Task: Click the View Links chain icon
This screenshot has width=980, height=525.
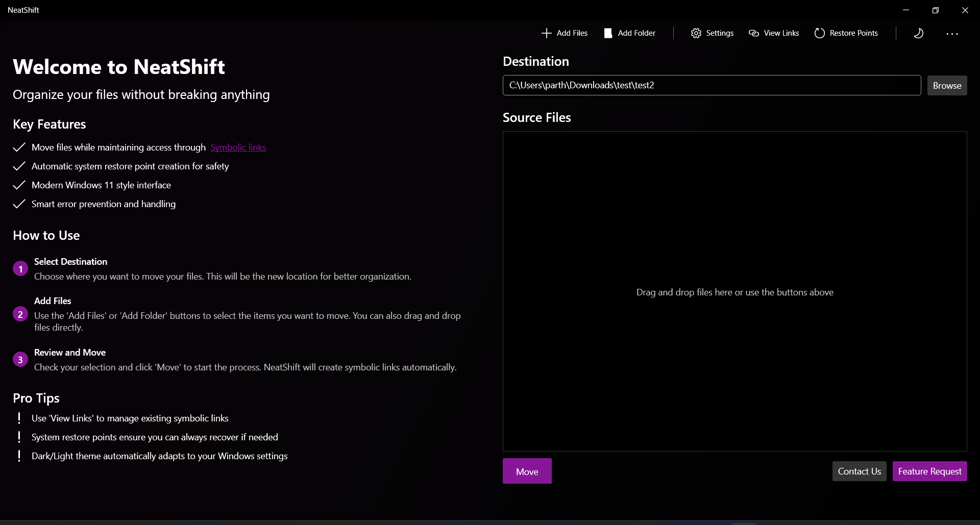Action: point(754,33)
